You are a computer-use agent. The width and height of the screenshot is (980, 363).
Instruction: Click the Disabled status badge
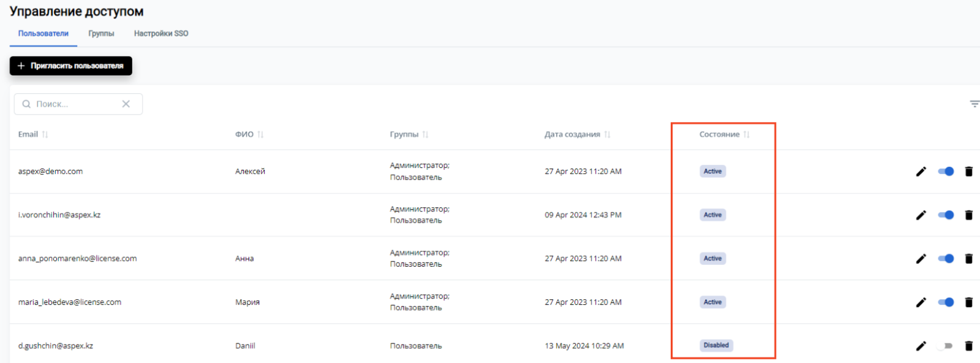click(x=717, y=346)
